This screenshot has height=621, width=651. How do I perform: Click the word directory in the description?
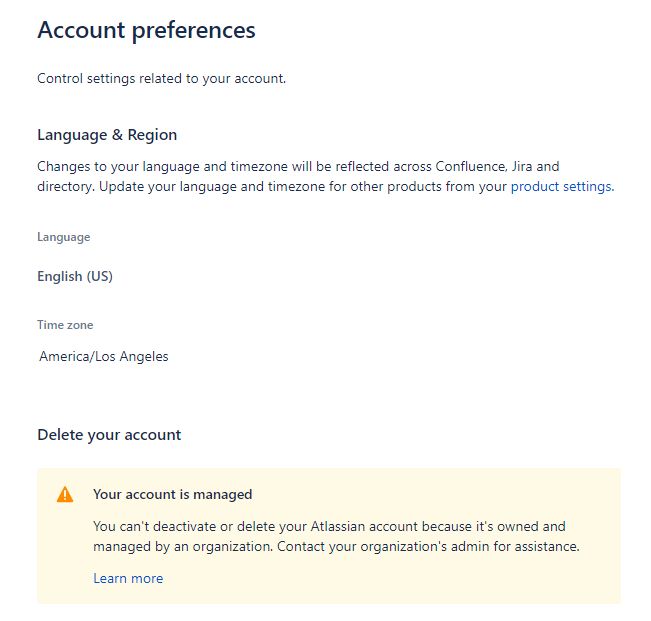coord(65,187)
